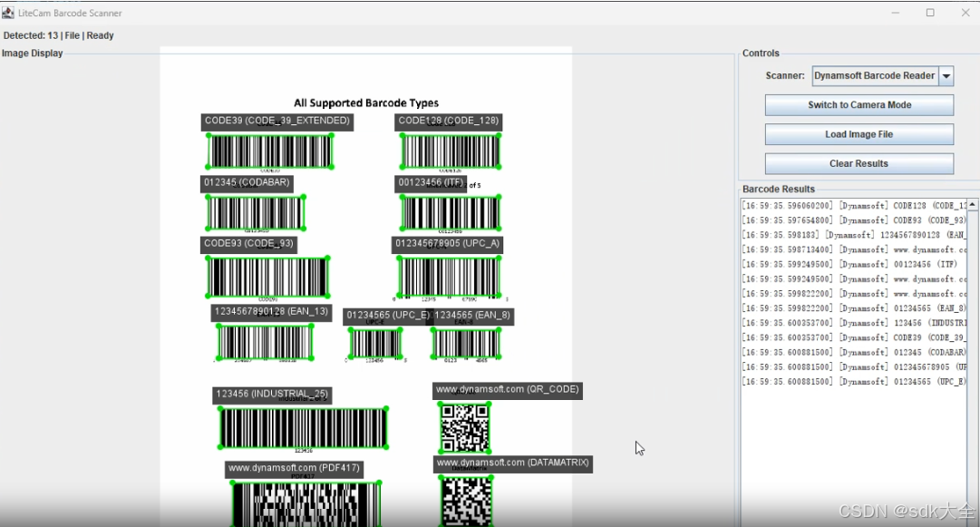Click the 1234565 (EAN_8) overlay label
This screenshot has height=527, width=980.
[x=472, y=316]
